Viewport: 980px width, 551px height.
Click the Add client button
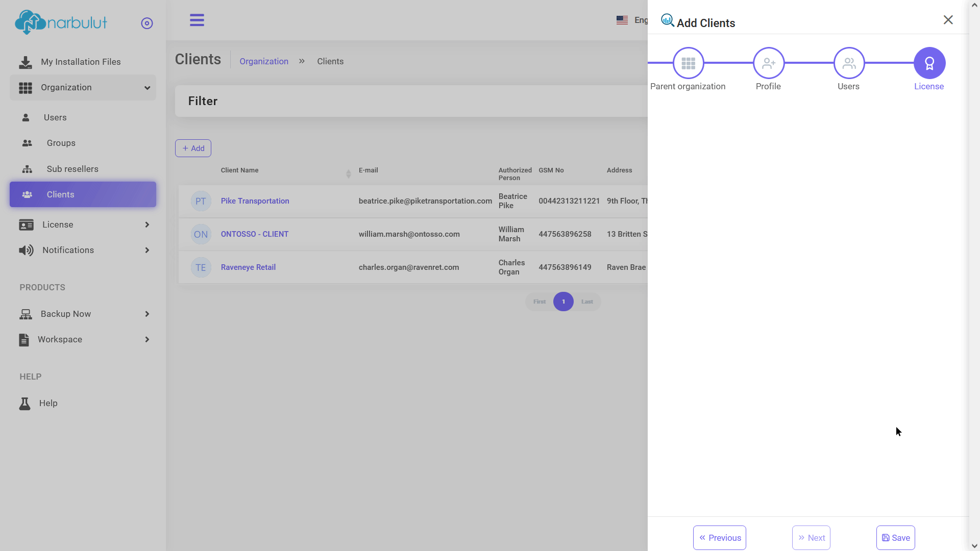click(193, 148)
